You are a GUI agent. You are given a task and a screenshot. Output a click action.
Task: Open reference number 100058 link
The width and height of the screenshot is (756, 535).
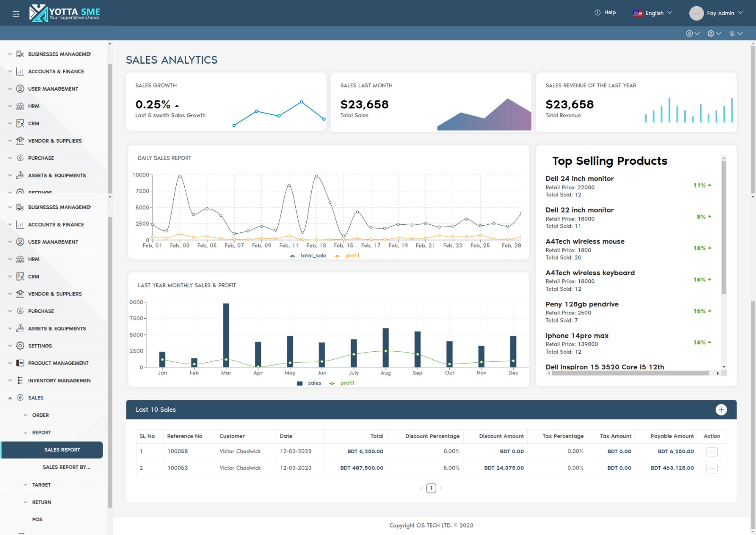click(x=178, y=451)
